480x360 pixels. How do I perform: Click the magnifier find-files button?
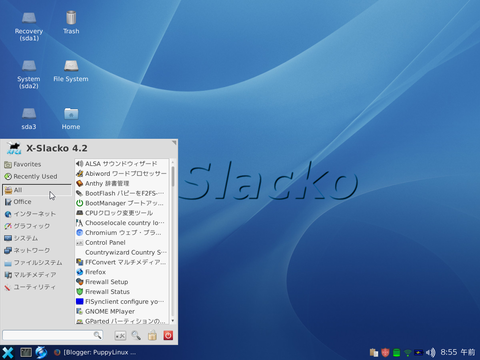click(136, 335)
